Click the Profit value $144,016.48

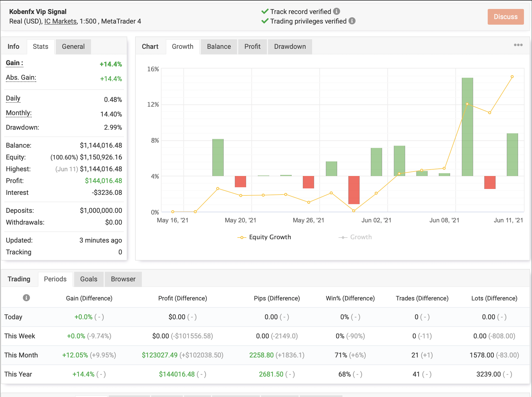[x=103, y=181]
